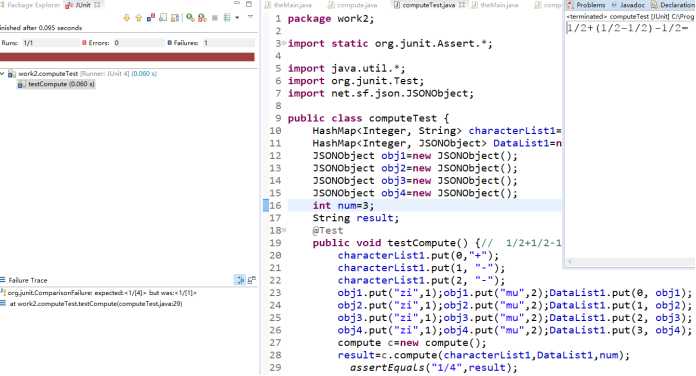
Task: Select testCompute test result row
Action: click(x=56, y=84)
